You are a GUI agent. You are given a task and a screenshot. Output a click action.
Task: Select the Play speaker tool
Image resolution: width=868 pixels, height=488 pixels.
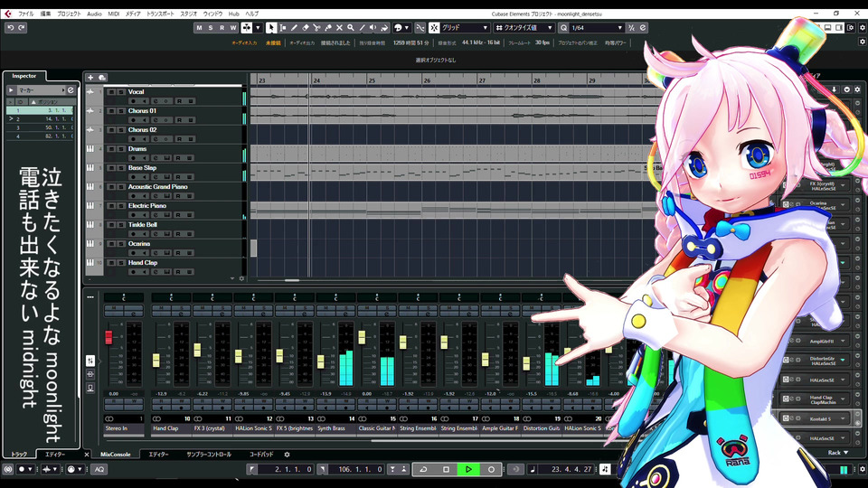[373, 28]
